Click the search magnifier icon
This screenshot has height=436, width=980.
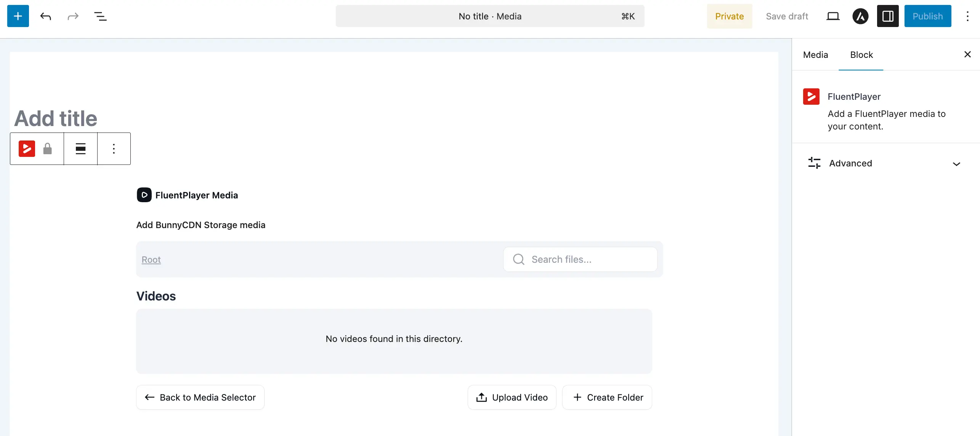519,259
